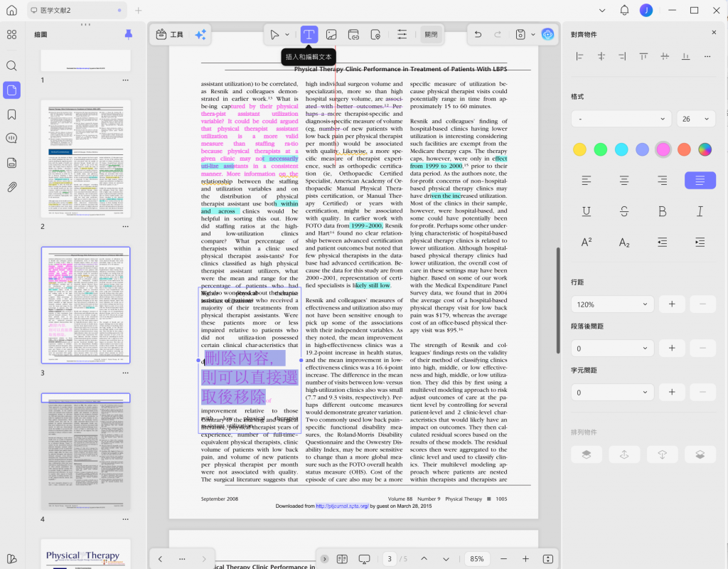Align objects to top edge
728x569 pixels.
pyautogui.click(x=643, y=56)
